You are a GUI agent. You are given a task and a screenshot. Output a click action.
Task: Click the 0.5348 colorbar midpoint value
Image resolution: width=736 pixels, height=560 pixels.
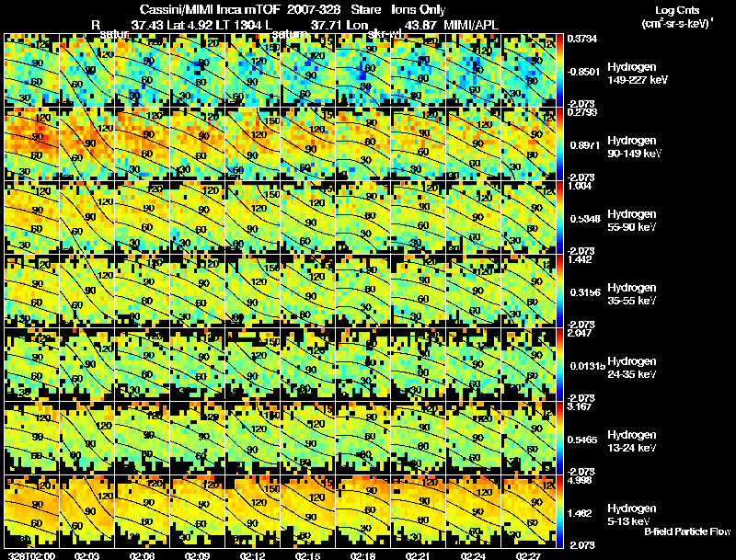585,219
